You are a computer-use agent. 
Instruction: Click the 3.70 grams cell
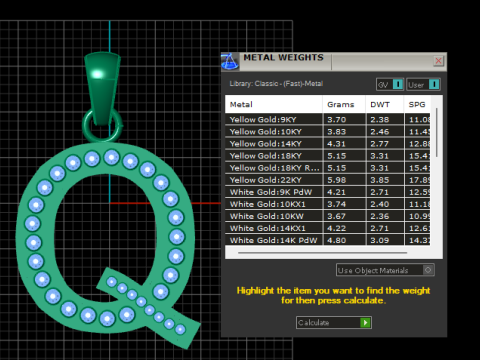(344, 119)
